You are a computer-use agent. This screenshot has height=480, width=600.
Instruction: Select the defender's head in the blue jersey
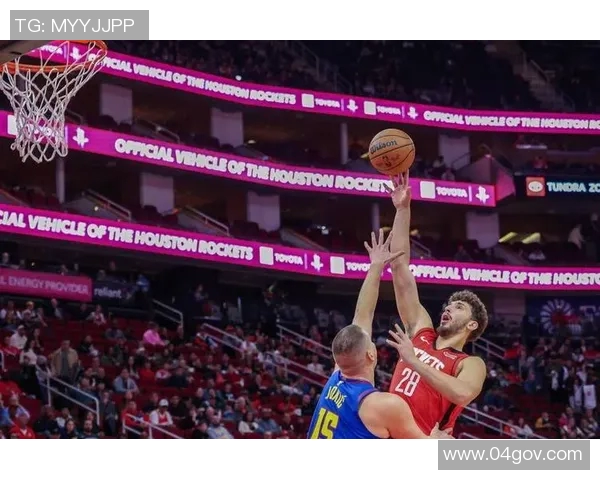pyautogui.click(x=354, y=349)
